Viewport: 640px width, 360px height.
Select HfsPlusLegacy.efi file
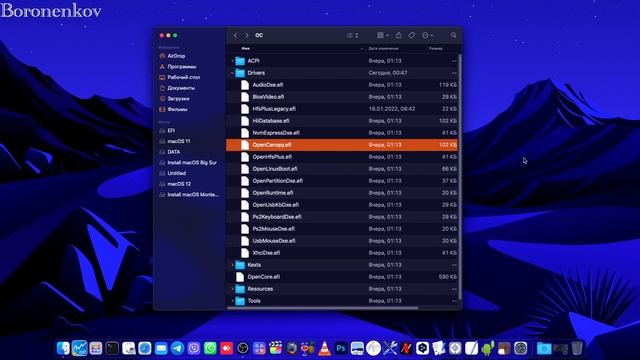click(342, 109)
